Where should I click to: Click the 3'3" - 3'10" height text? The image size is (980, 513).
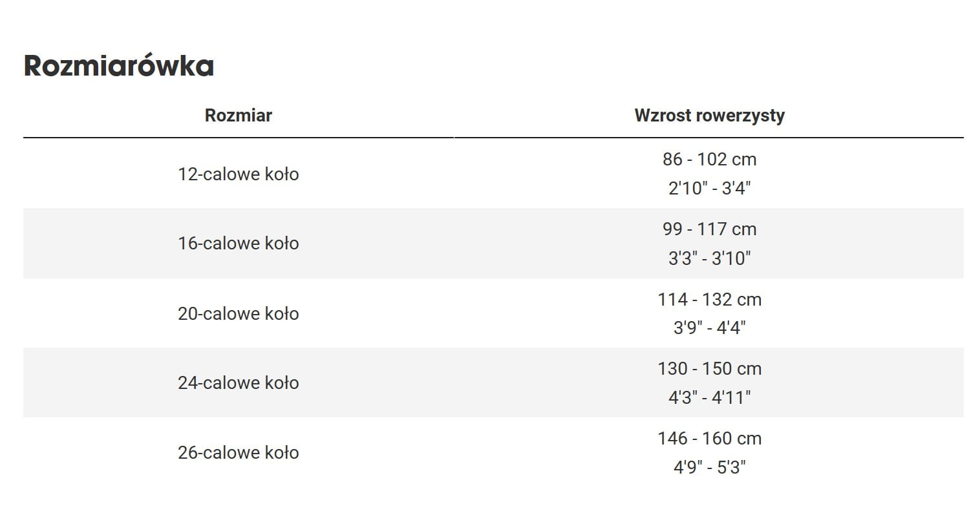coord(709,258)
